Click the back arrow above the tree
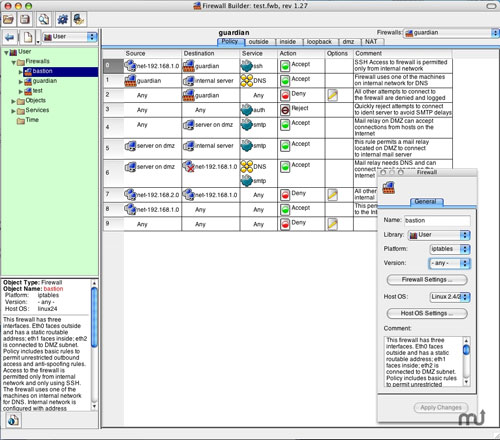This screenshot has height=440, width=500. click(x=10, y=37)
